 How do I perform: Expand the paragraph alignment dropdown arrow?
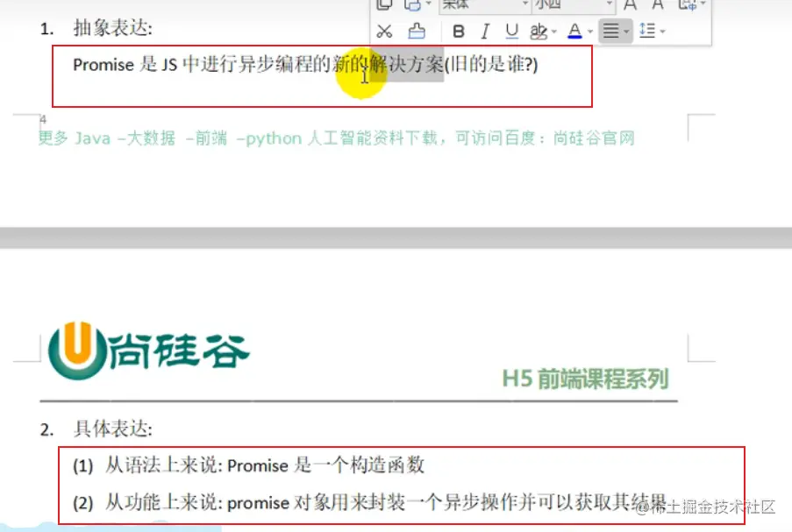point(626,32)
